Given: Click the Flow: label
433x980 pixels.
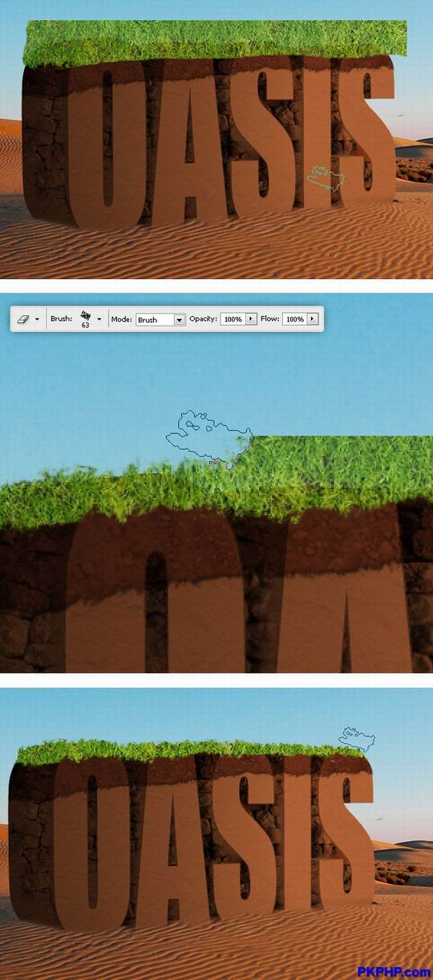Looking at the screenshot, I should tap(269, 319).
